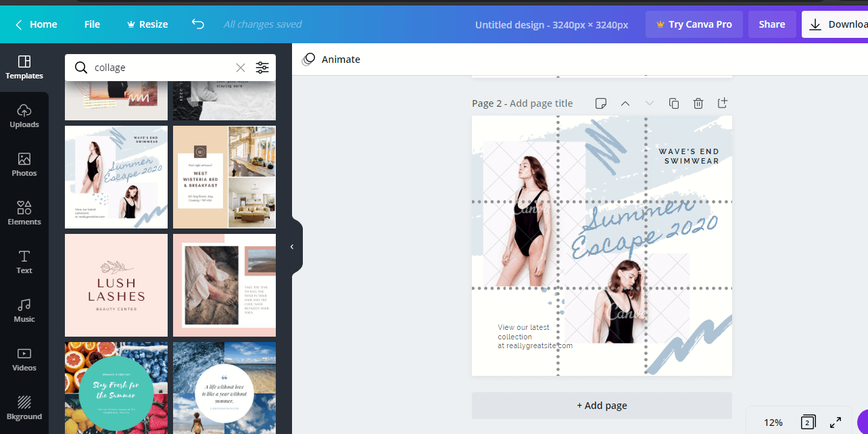Open the Templates panel
868x434 pixels.
[x=24, y=66]
